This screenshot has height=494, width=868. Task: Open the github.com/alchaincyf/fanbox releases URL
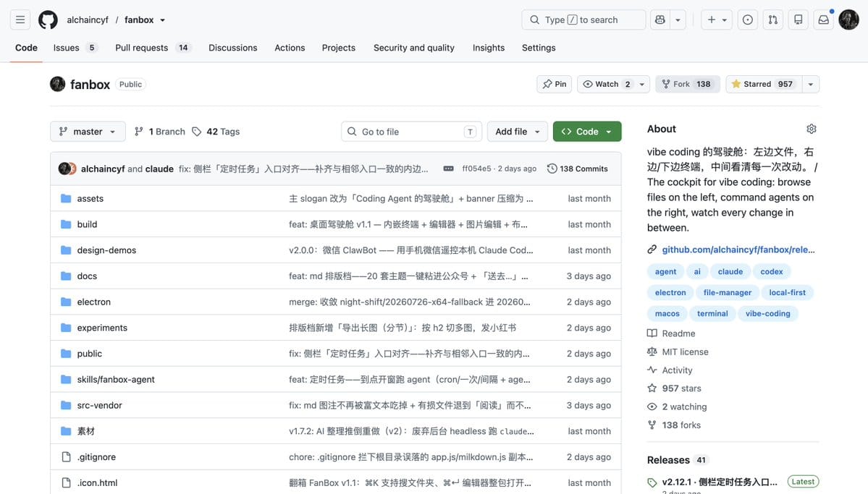(x=738, y=250)
